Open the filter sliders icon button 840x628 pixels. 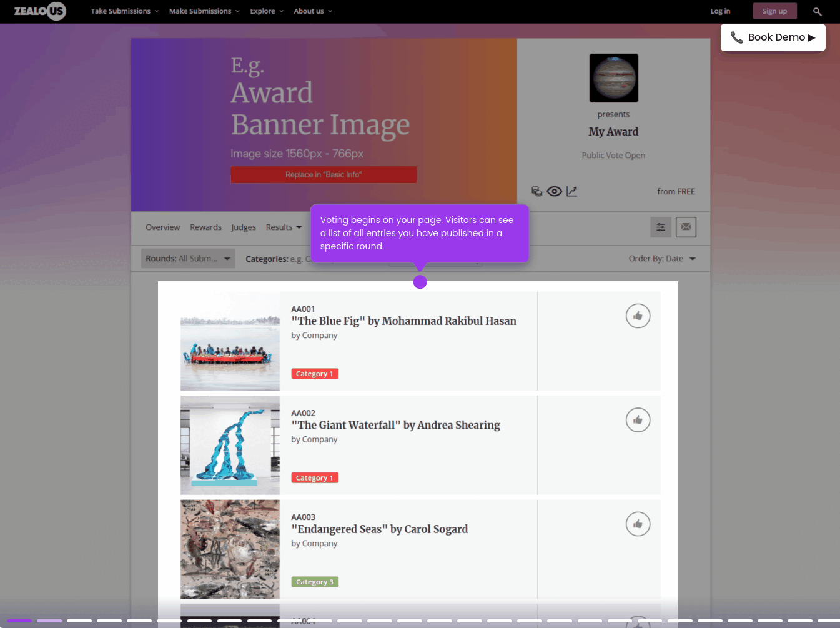point(660,227)
